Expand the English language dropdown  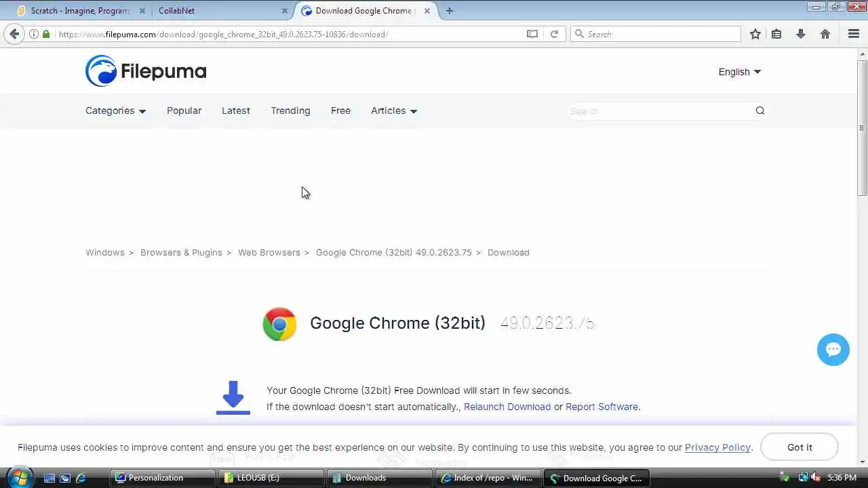pyautogui.click(x=740, y=72)
